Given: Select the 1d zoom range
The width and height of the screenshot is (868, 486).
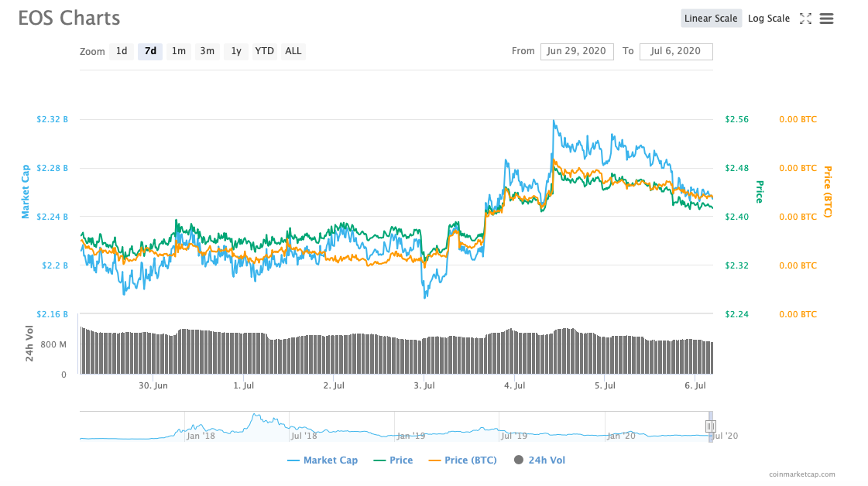Looking at the screenshot, I should pos(122,52).
